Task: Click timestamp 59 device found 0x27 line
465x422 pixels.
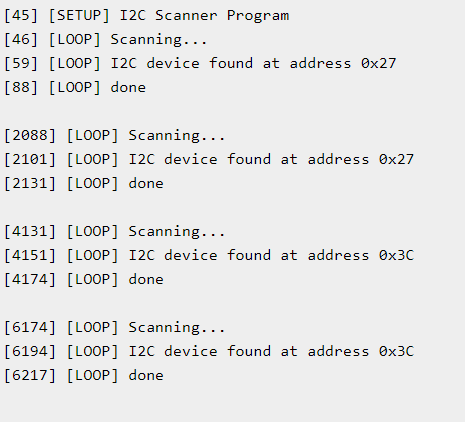Action: pos(200,64)
